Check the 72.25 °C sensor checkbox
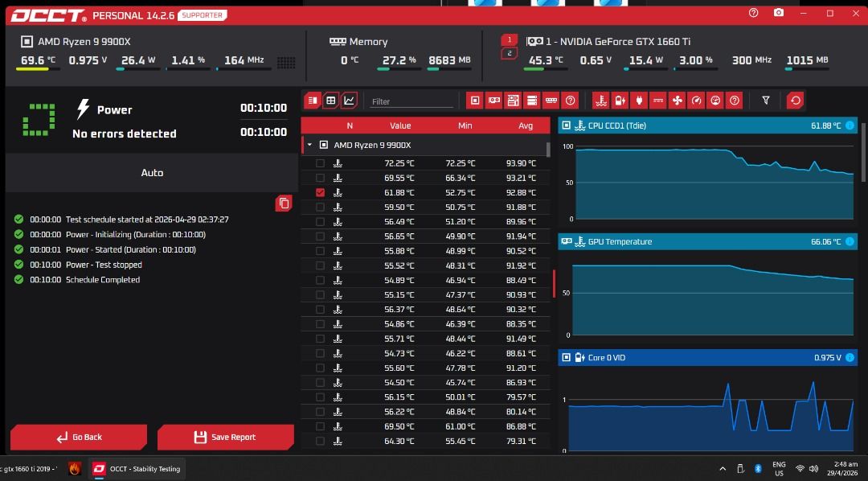868x481 pixels. pyautogui.click(x=320, y=163)
